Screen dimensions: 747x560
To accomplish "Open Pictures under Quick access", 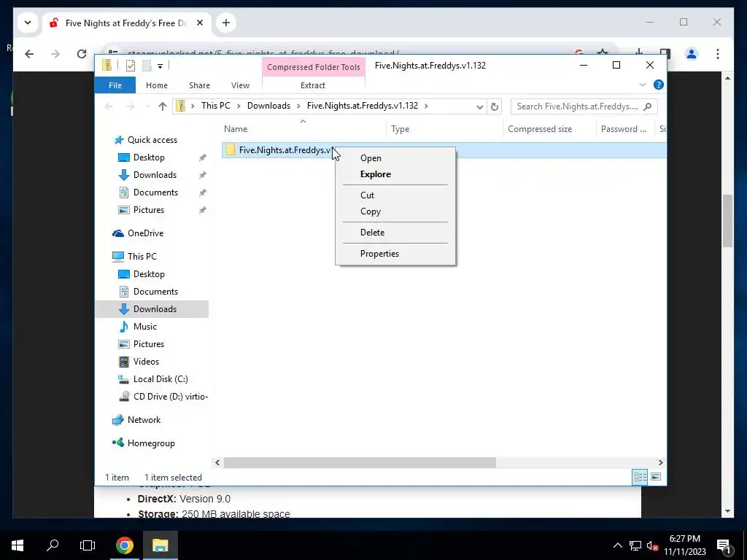I will click(x=148, y=210).
